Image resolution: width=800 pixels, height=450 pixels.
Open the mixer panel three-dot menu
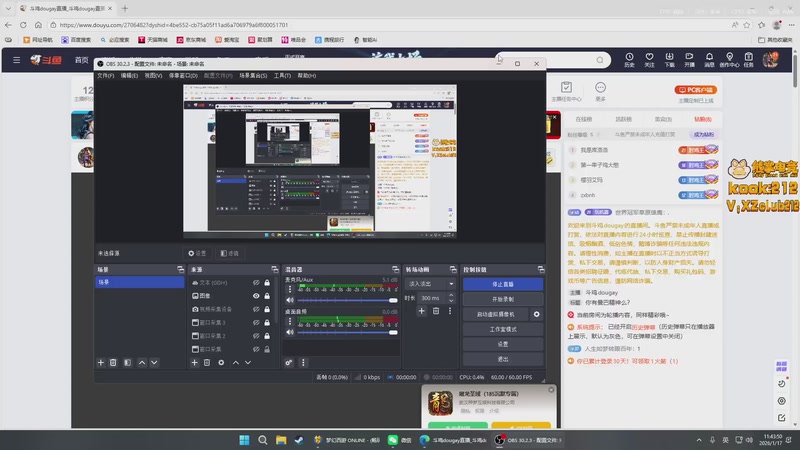tap(303, 362)
